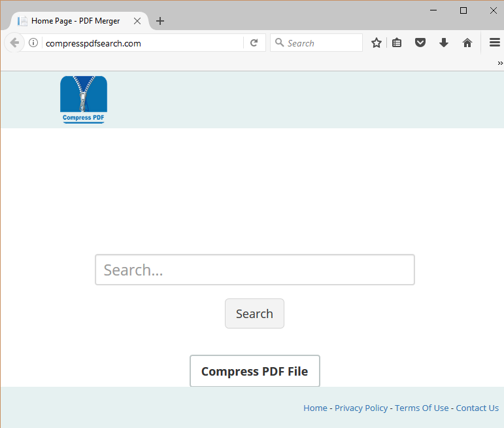Click the Compress PDF File button
504x428 pixels.
(255, 371)
